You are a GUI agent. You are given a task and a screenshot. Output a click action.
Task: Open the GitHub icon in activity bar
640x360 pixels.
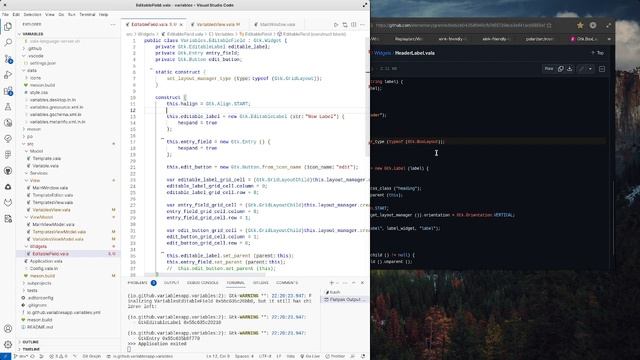[x=8, y=171]
